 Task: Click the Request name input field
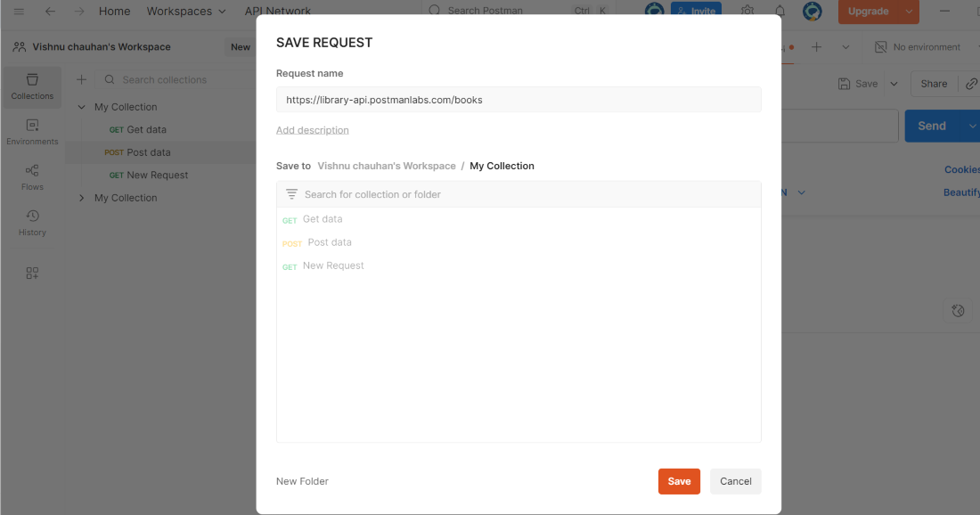[x=519, y=100]
